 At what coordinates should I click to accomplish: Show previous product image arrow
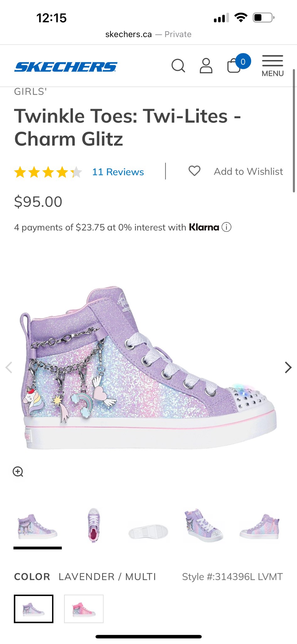9,367
